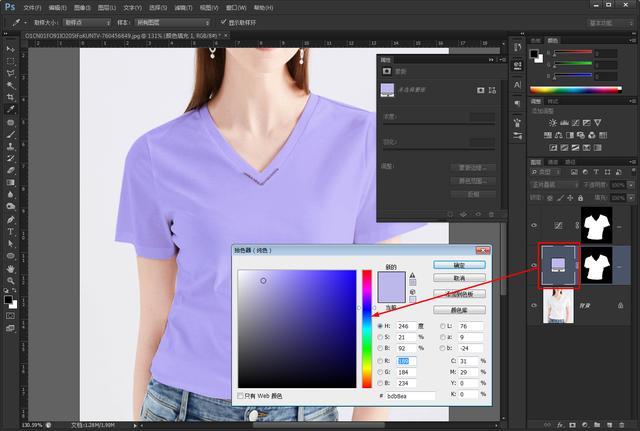This screenshot has width=640, height=431.
Task: Hide the Background layer with its eye icon
Action: pos(534,305)
